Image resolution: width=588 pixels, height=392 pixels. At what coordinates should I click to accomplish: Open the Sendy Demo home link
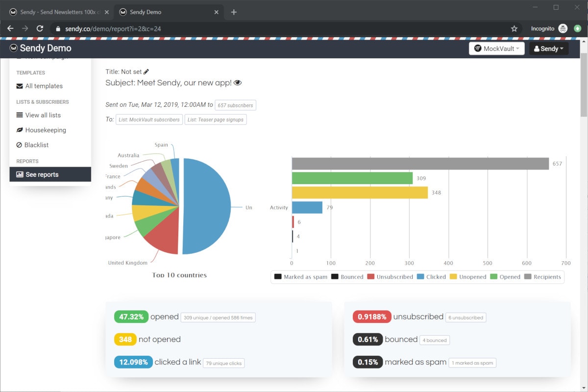41,48
